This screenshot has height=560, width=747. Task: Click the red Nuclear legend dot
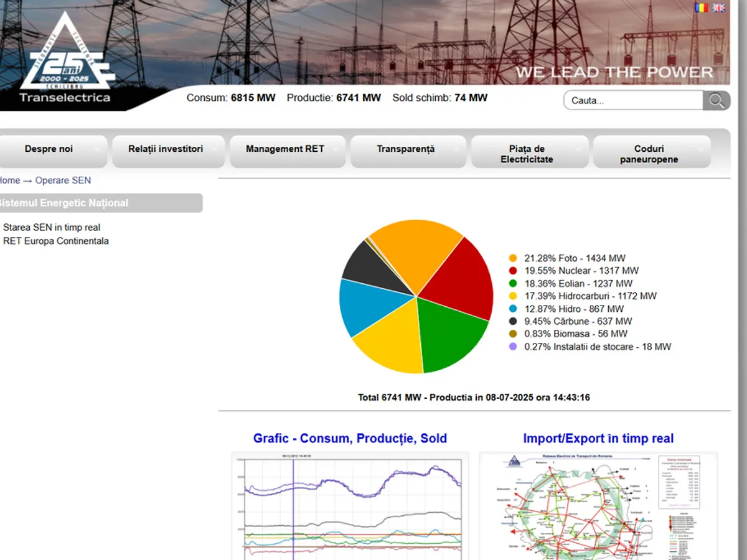513,271
